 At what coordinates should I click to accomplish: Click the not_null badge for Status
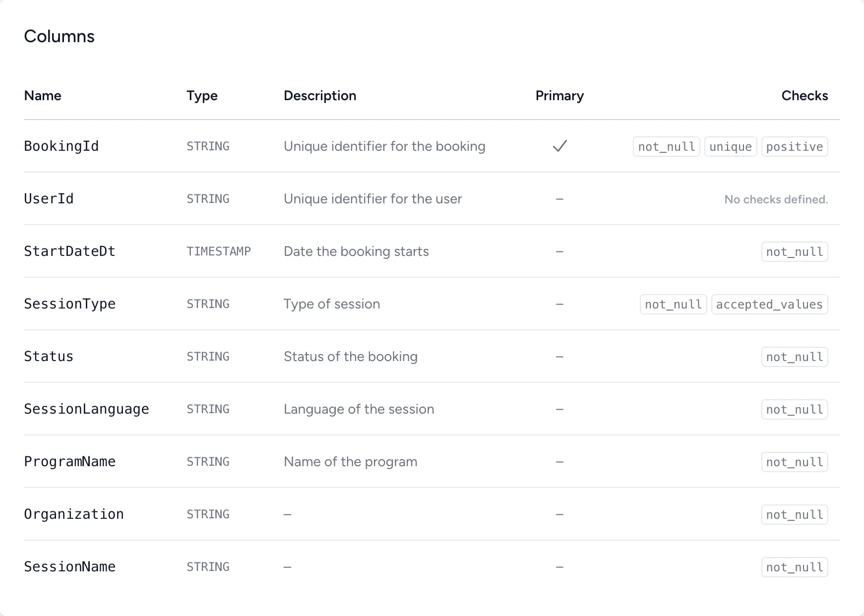point(794,357)
